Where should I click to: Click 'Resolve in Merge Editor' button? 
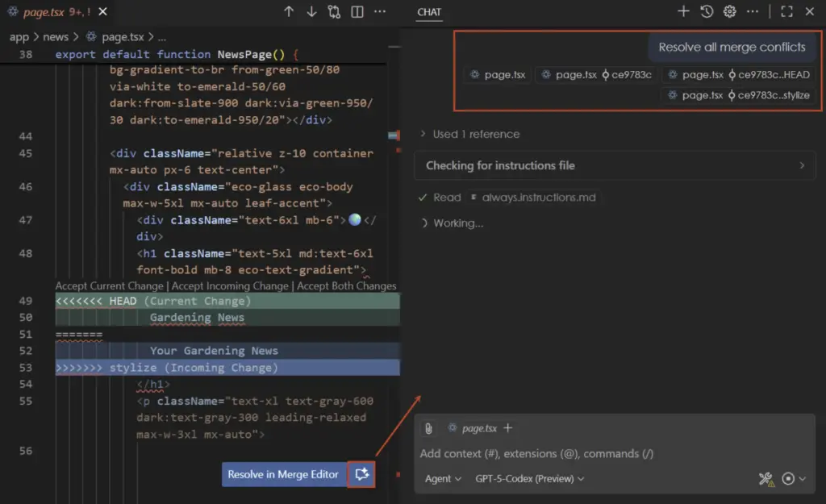click(x=283, y=475)
